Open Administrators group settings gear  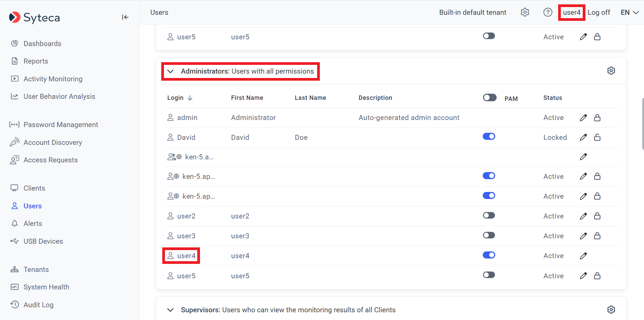611,71
